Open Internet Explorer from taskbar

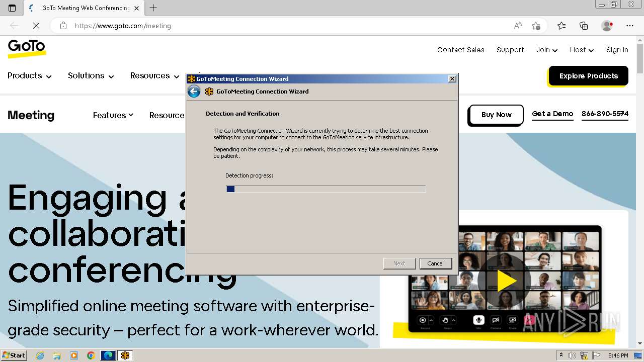coord(40,355)
